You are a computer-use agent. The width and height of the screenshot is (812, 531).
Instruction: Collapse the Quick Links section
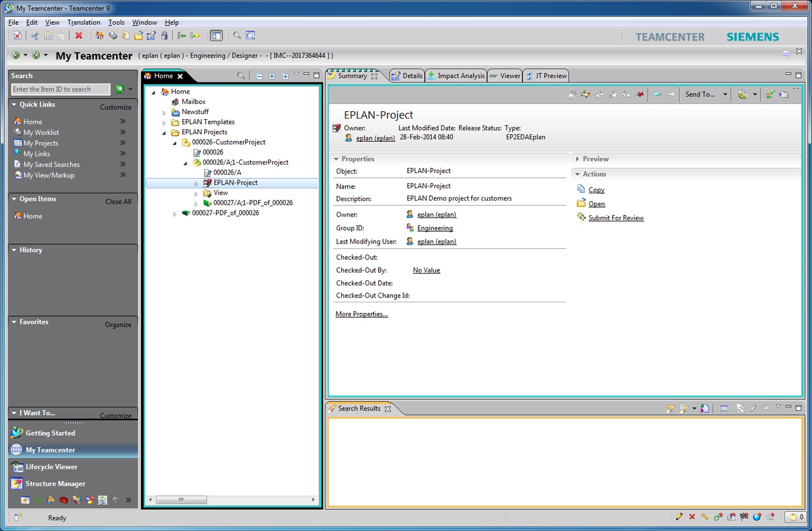point(14,105)
